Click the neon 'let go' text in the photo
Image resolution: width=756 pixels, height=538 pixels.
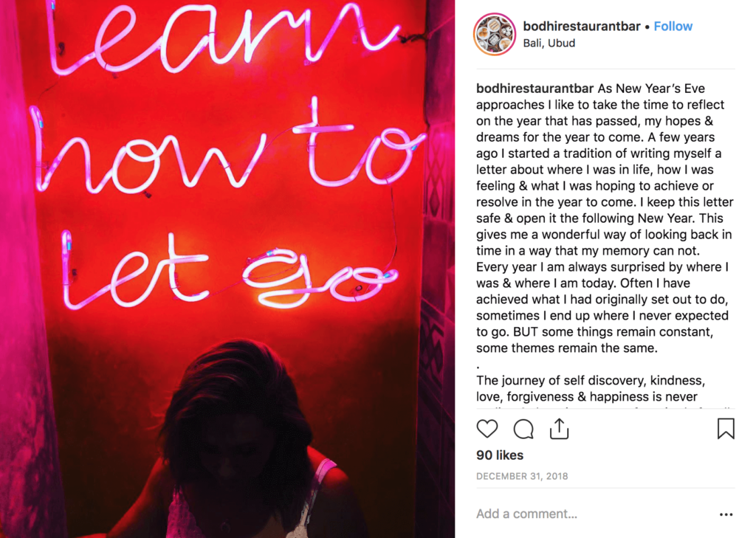(x=229, y=272)
